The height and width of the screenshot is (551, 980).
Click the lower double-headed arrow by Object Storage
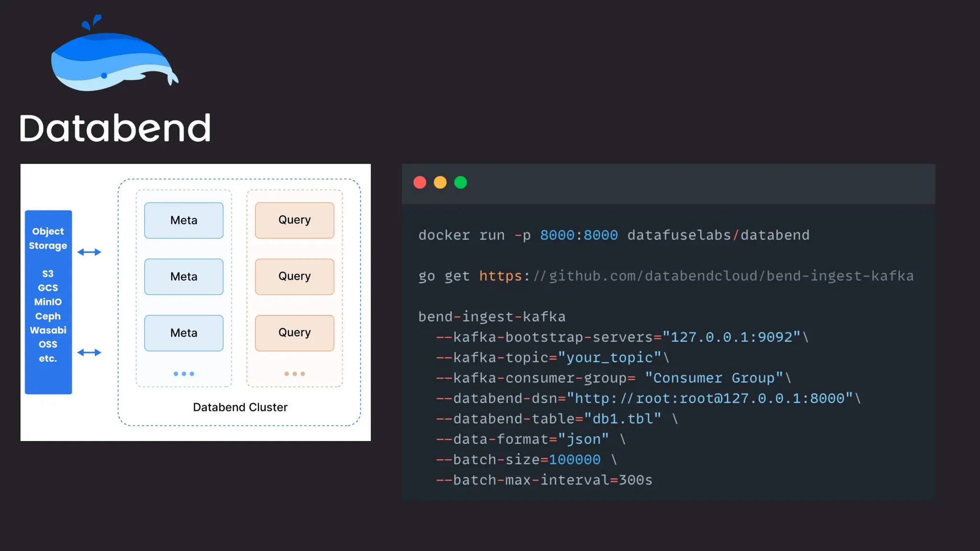point(89,353)
